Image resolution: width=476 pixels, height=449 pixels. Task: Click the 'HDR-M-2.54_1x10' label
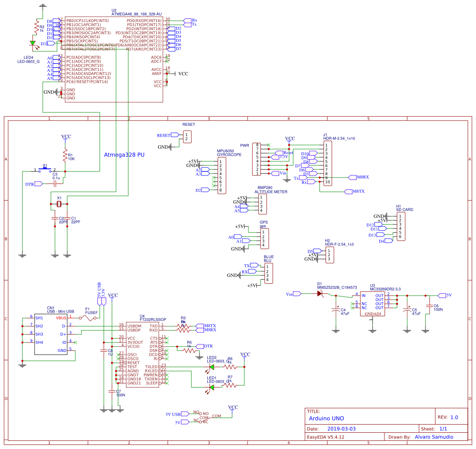[x=339, y=138]
